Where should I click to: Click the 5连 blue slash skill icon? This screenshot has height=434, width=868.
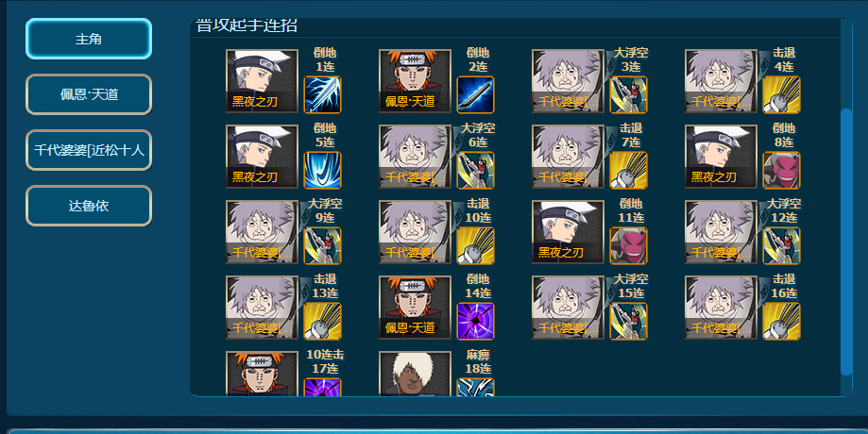(x=323, y=170)
